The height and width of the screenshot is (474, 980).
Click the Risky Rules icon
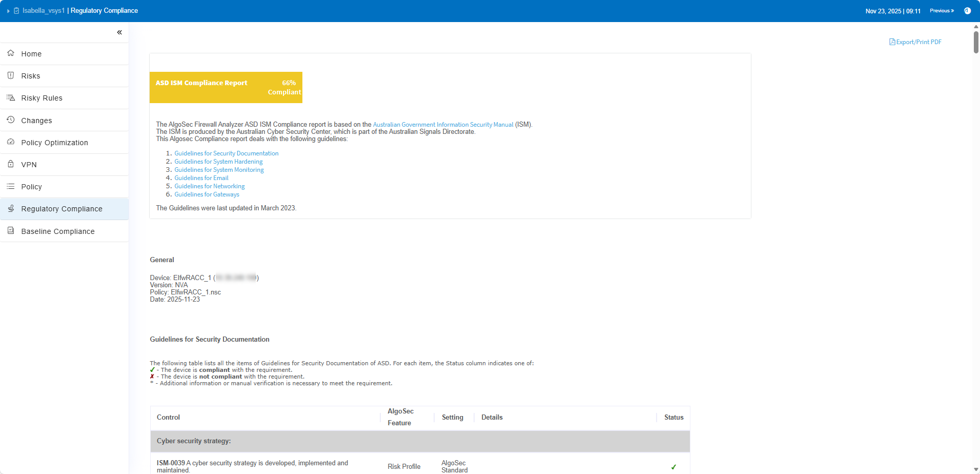click(11, 97)
